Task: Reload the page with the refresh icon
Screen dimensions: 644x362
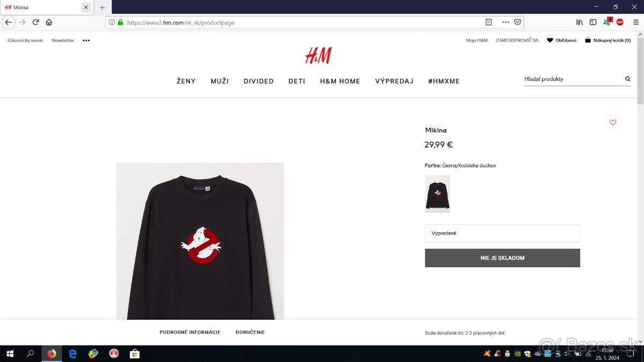Action: [x=35, y=22]
